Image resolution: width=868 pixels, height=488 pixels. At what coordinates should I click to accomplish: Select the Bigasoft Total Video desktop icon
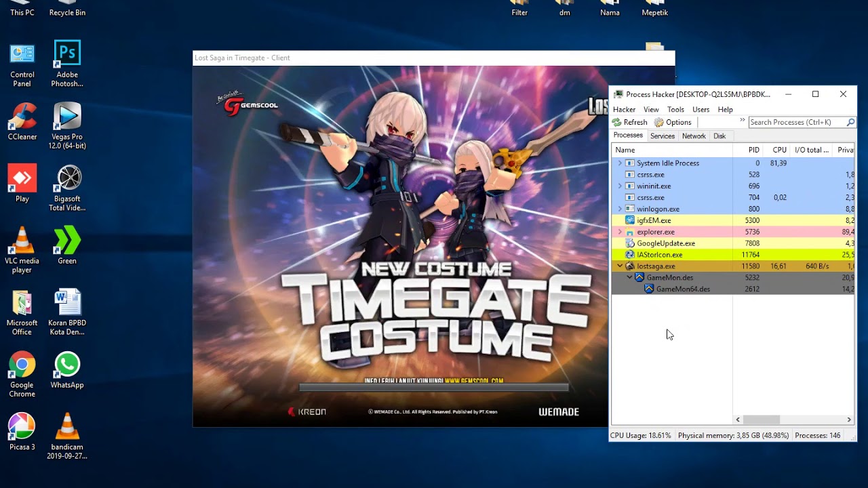[x=67, y=188]
